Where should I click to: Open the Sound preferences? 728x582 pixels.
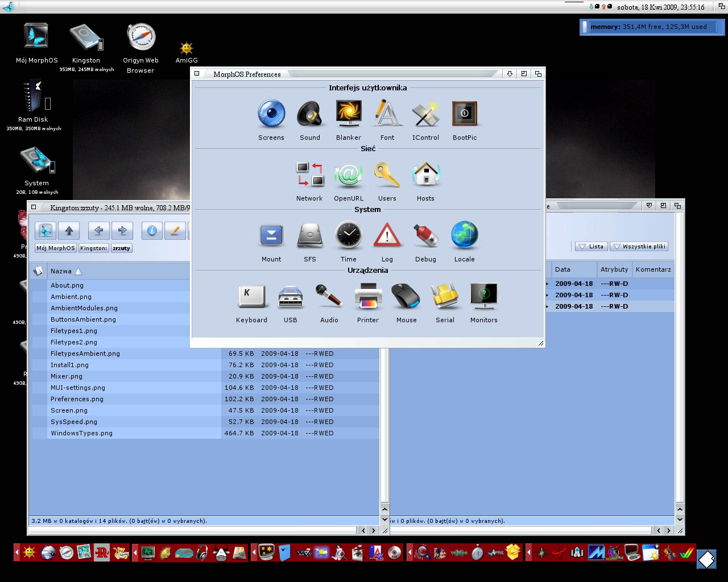310,114
